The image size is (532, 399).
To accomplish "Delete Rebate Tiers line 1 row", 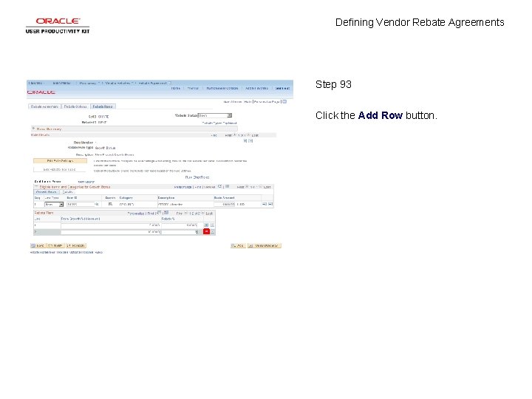I will click(x=212, y=225).
